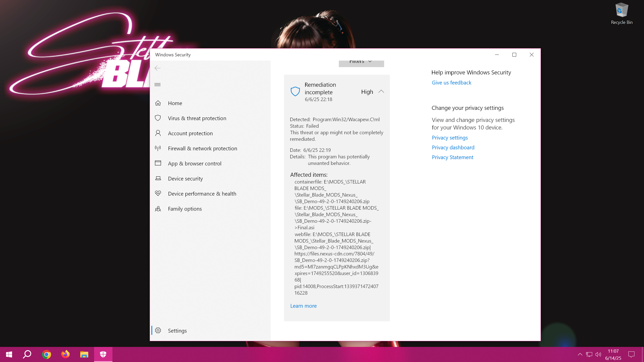This screenshot has width=644, height=362.
Task: Click the Status: Failed text
Action: click(x=304, y=126)
